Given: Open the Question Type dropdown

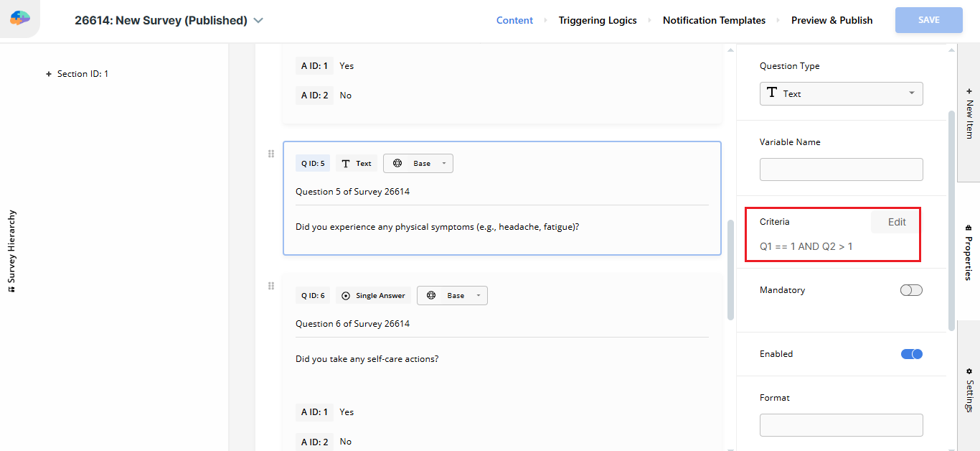Looking at the screenshot, I should pos(842,94).
